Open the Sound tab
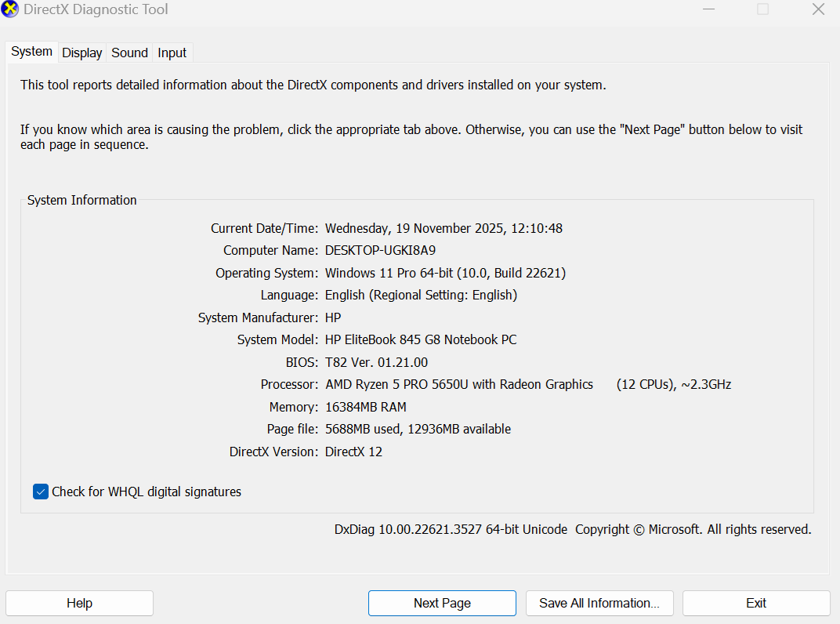This screenshot has height=624, width=840. coord(129,53)
